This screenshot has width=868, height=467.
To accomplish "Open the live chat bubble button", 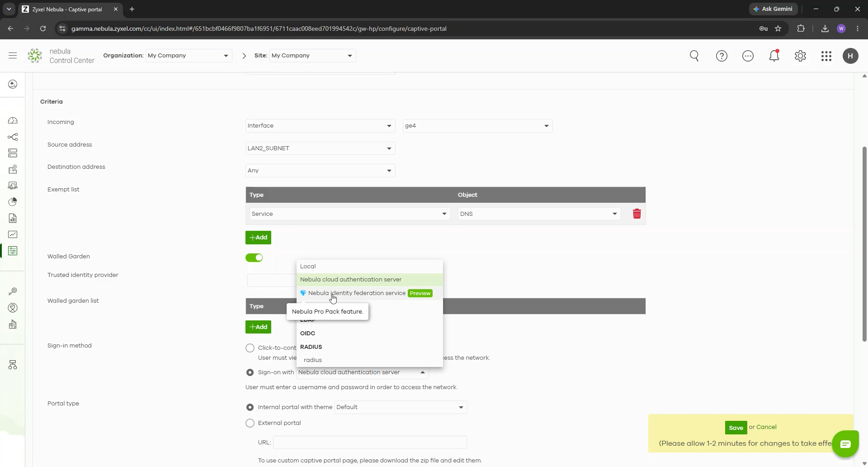I will coord(845,444).
